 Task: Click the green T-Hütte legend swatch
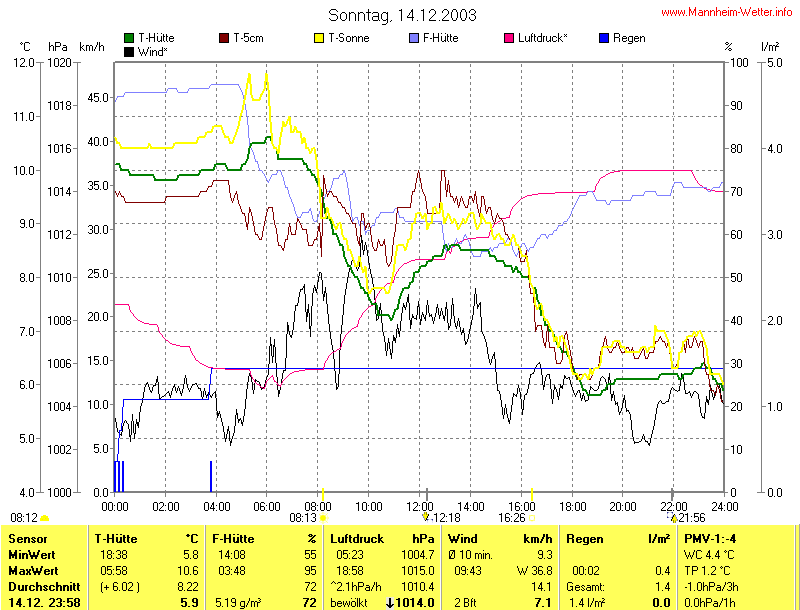coord(129,38)
